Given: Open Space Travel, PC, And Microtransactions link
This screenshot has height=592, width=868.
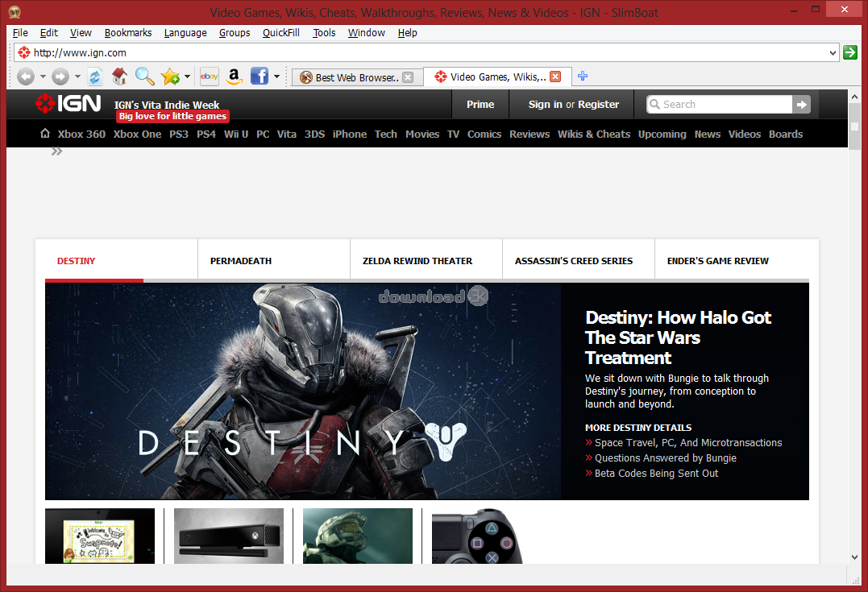Looking at the screenshot, I should coord(688,443).
